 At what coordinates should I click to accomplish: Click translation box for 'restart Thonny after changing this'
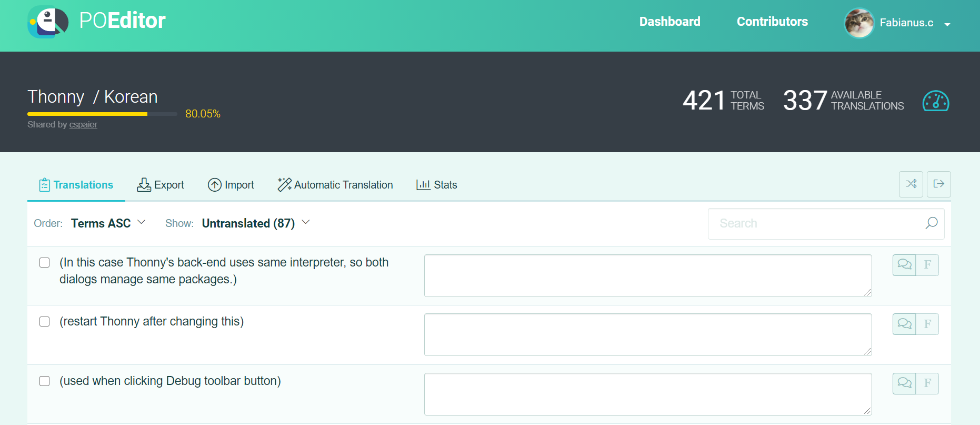(x=648, y=335)
